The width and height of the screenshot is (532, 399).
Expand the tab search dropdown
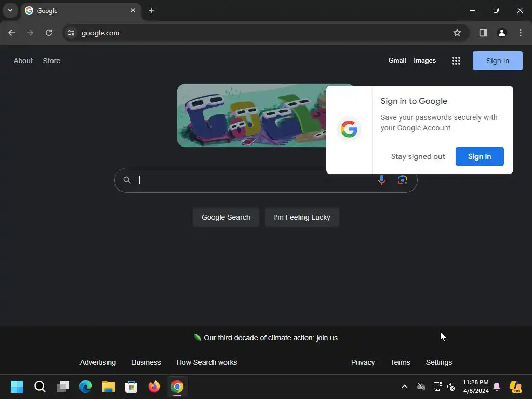pyautogui.click(x=10, y=10)
